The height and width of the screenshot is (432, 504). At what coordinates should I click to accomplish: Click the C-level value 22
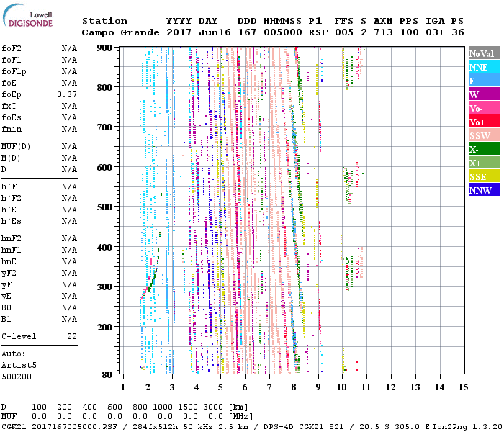(x=71, y=336)
